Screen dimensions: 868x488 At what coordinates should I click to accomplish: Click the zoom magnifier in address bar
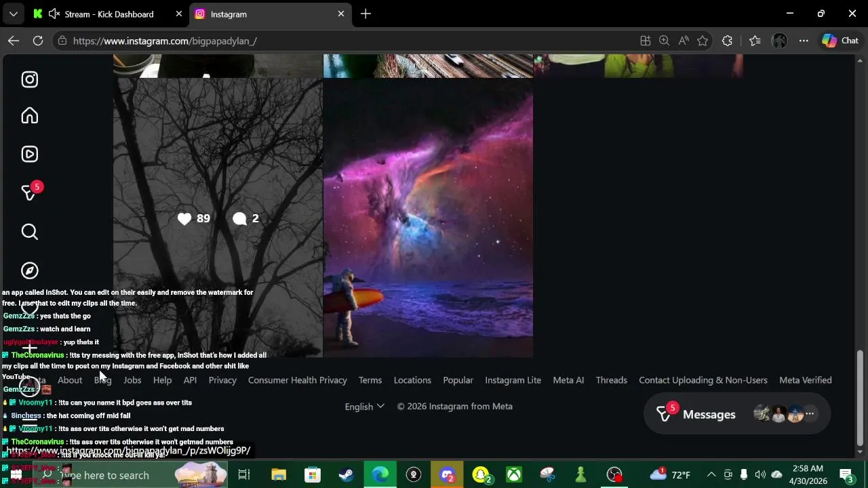click(665, 41)
